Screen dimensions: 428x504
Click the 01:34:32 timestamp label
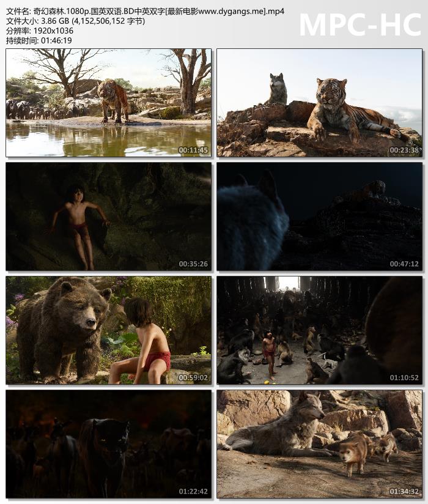pyautogui.click(x=404, y=492)
